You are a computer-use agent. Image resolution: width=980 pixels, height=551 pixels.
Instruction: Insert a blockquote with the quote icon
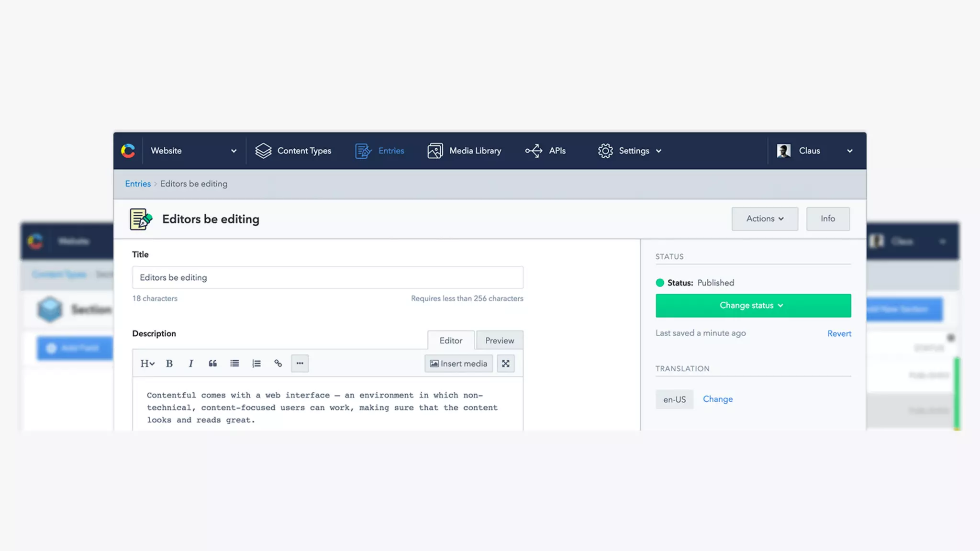pyautogui.click(x=212, y=364)
